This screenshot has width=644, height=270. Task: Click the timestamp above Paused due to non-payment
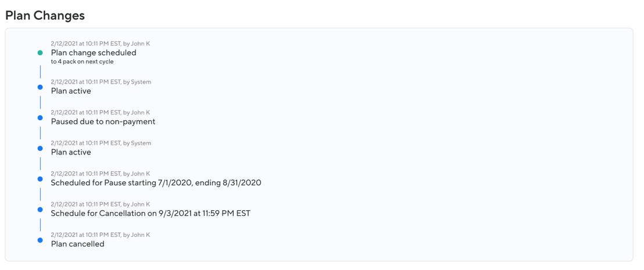tap(100, 113)
